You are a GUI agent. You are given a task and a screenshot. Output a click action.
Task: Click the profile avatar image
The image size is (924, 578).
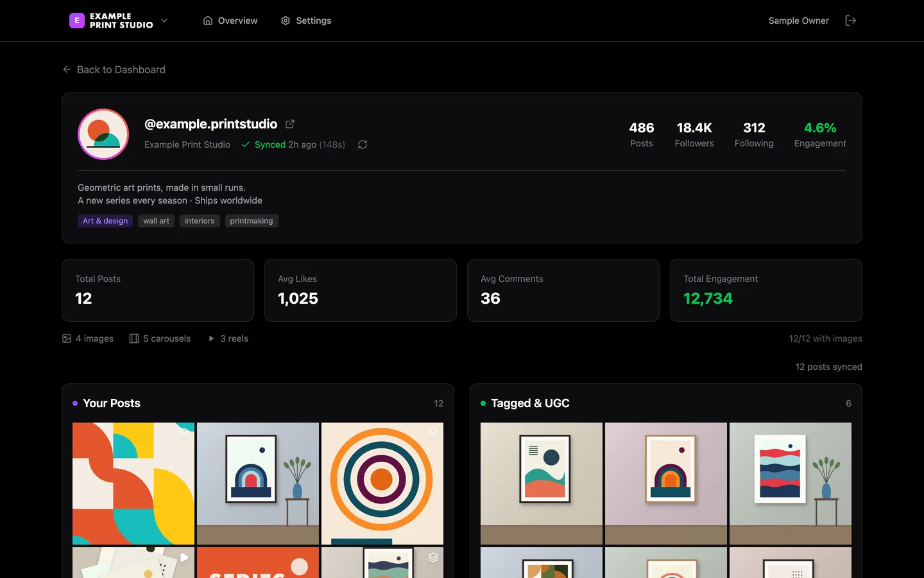point(103,134)
